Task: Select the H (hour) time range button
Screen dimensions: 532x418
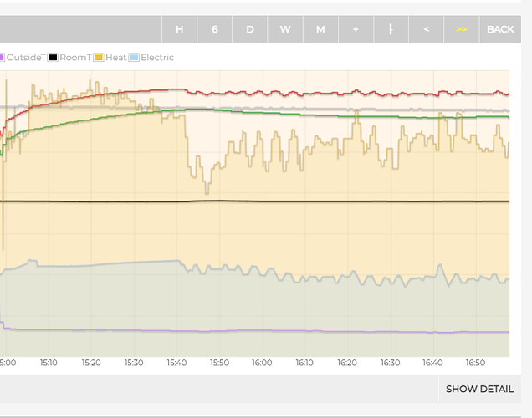Action: [x=179, y=29]
